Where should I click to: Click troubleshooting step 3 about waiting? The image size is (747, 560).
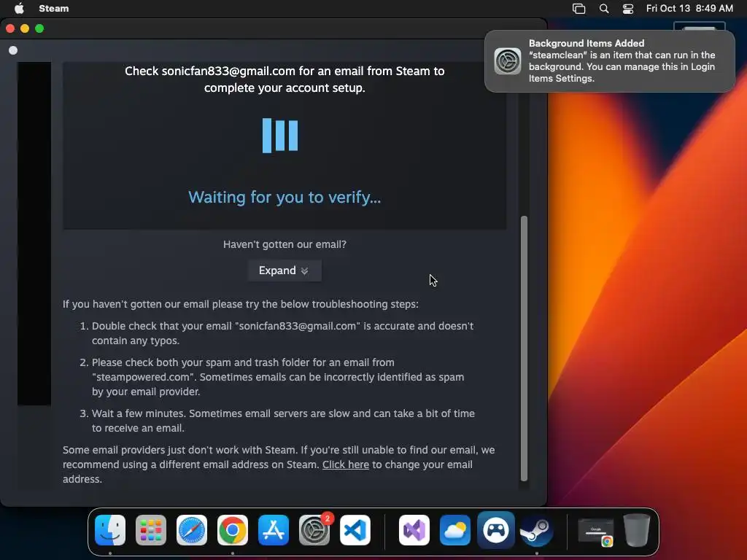pyautogui.click(x=283, y=421)
